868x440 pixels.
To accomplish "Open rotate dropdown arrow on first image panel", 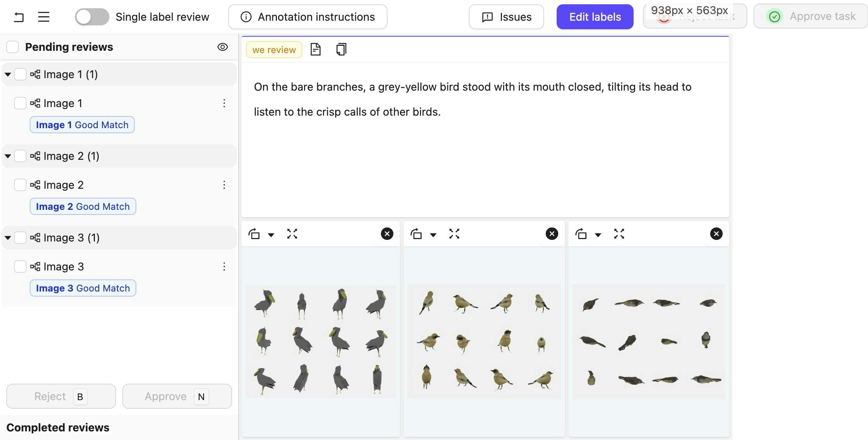I will 271,235.
